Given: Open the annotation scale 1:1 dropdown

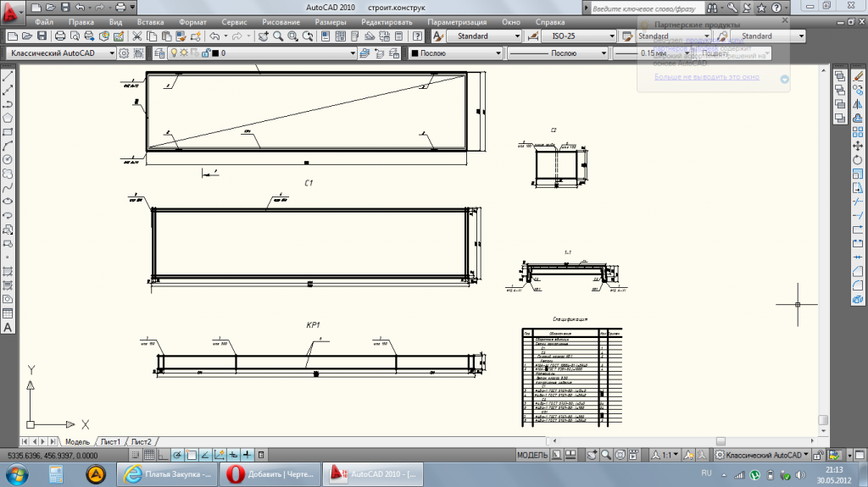Looking at the screenshot, I should pos(666,455).
